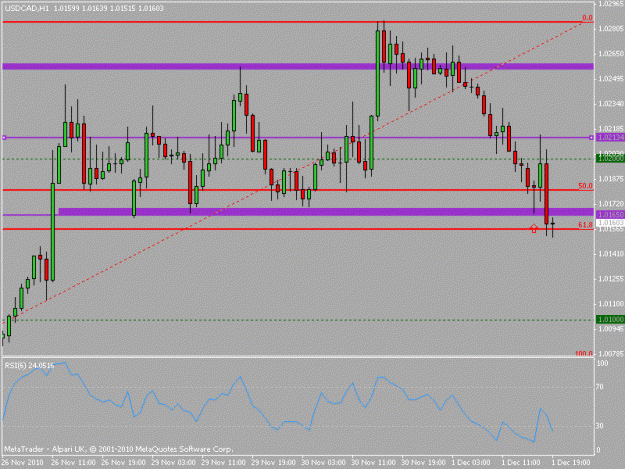Select the red dashed Fibonacci trend line

click(x=293, y=173)
